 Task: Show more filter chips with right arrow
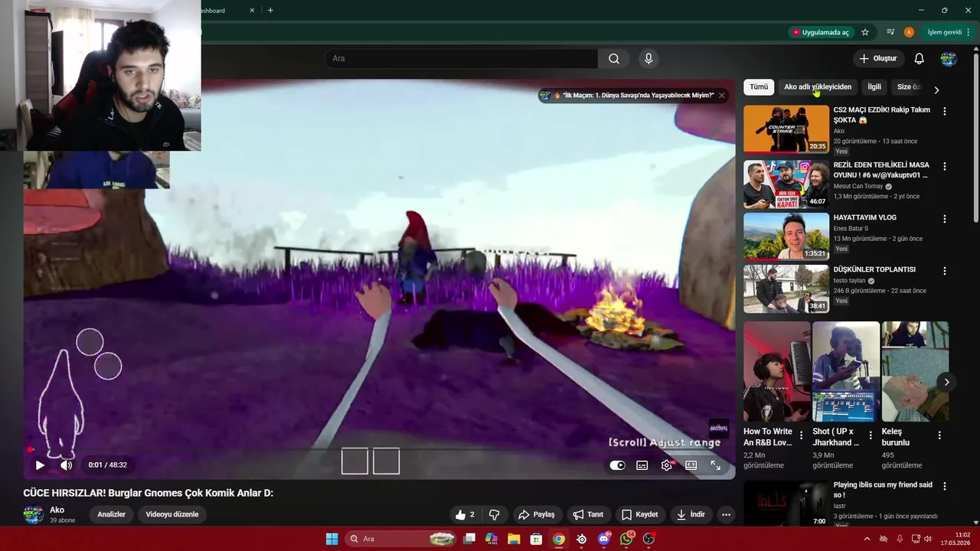[936, 90]
